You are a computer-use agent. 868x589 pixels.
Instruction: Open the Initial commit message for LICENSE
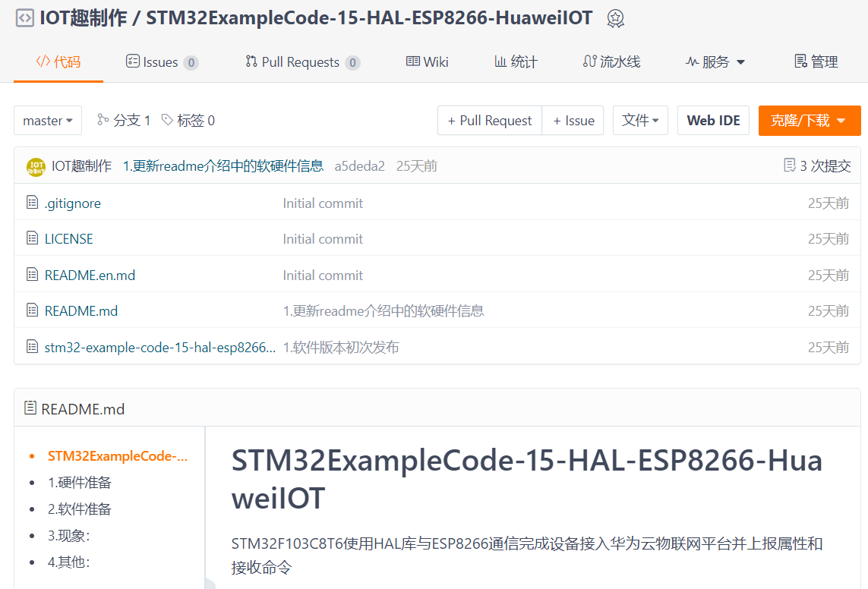(x=323, y=239)
